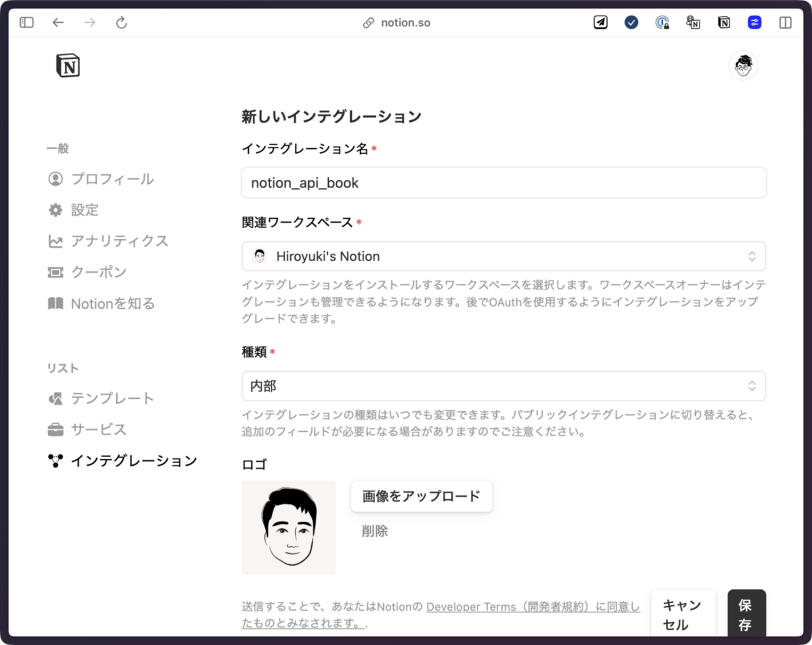Viewport: 812px width, 645px height.
Task: Click the blue sliders extension icon
Action: click(754, 22)
